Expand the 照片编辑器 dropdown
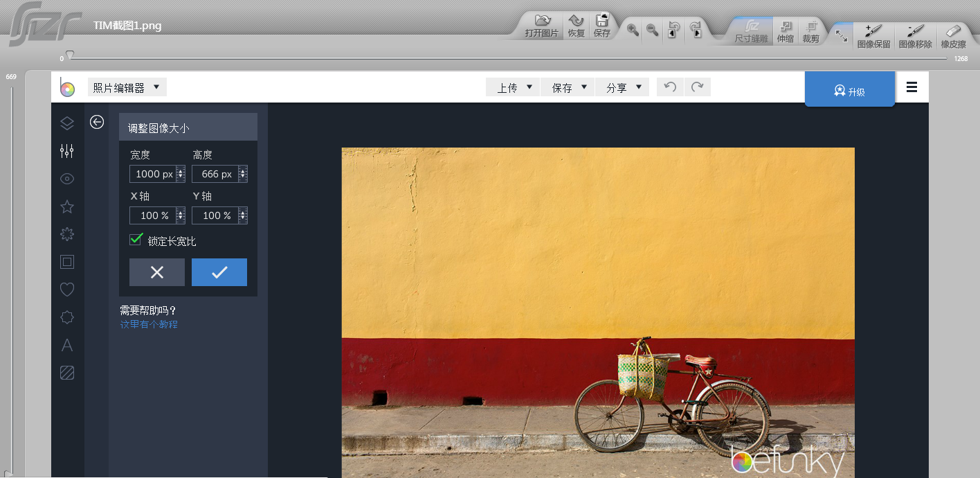980x478 pixels. pos(127,87)
